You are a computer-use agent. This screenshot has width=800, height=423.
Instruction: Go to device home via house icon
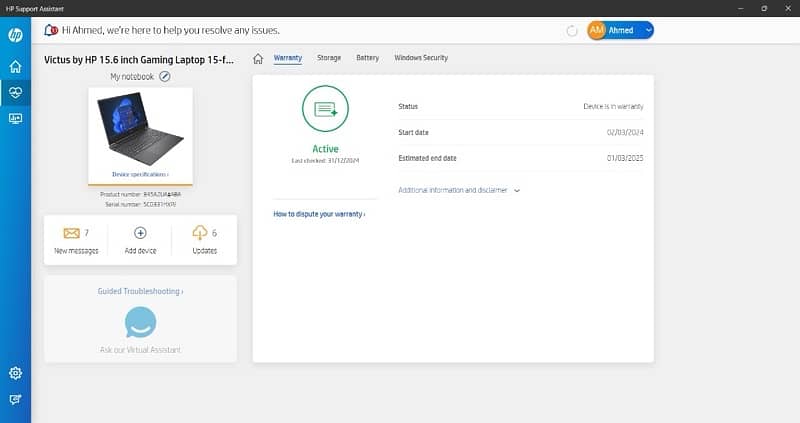pos(258,58)
